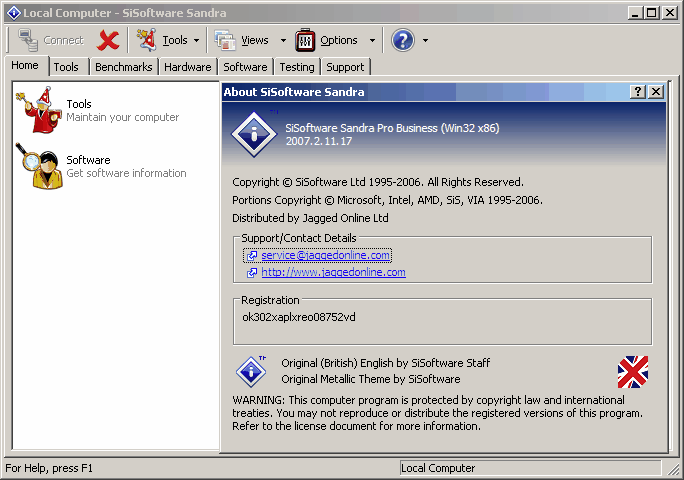Switch to the Home tab
Image resolution: width=684 pixels, height=480 pixels.
(x=25, y=65)
